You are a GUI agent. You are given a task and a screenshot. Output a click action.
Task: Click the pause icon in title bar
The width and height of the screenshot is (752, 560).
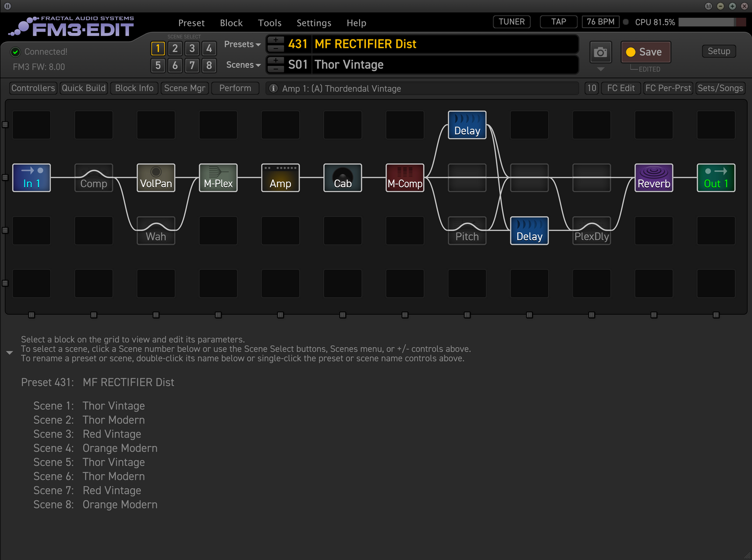pos(7,6)
